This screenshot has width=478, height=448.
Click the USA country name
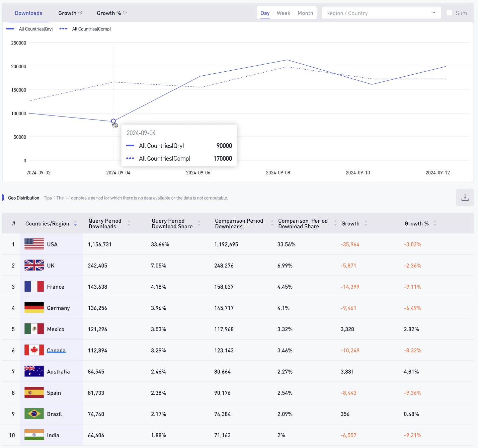point(52,244)
